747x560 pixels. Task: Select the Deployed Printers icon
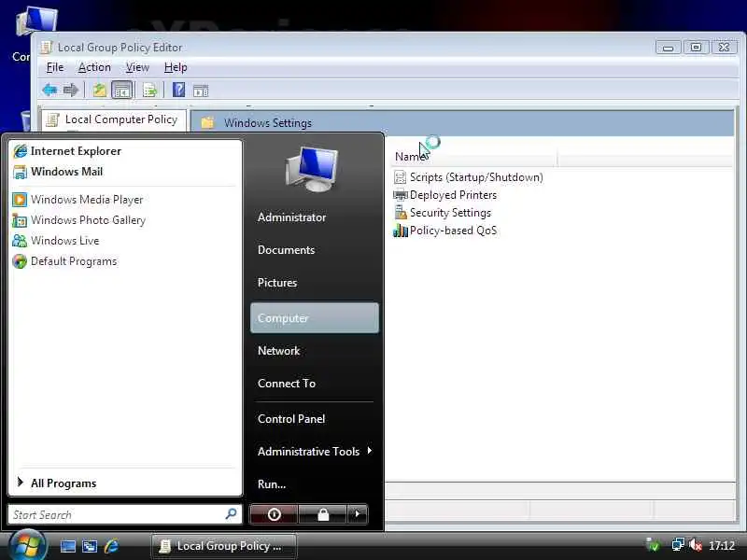[401, 195]
